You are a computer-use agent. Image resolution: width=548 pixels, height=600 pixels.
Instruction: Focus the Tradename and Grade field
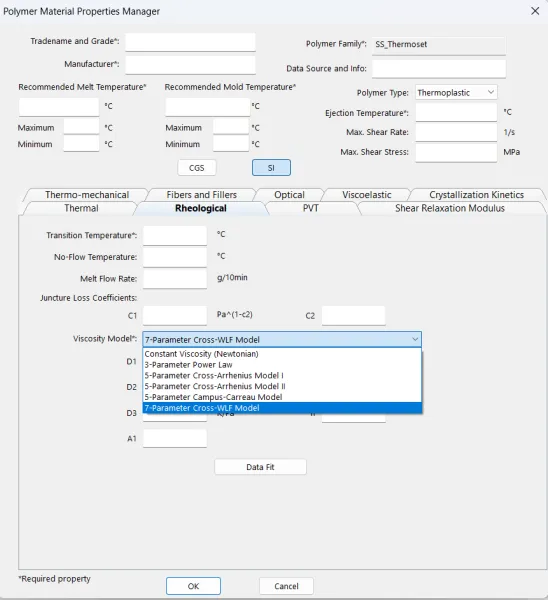pos(190,42)
